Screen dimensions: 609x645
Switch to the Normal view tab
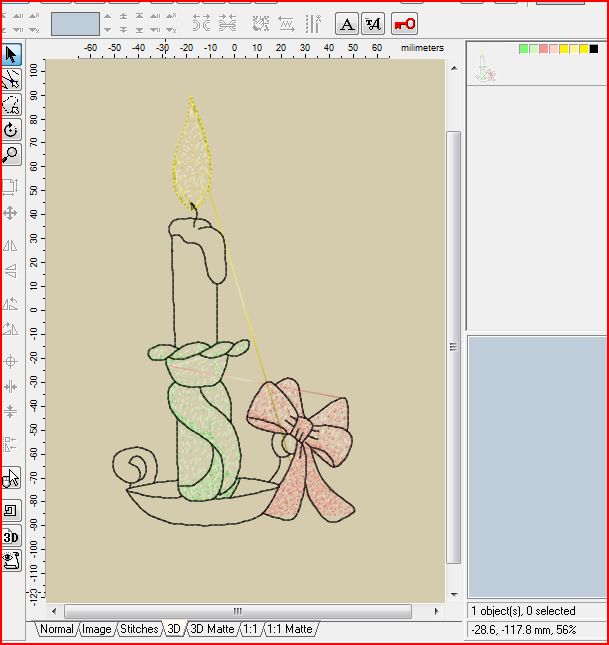(x=56, y=629)
